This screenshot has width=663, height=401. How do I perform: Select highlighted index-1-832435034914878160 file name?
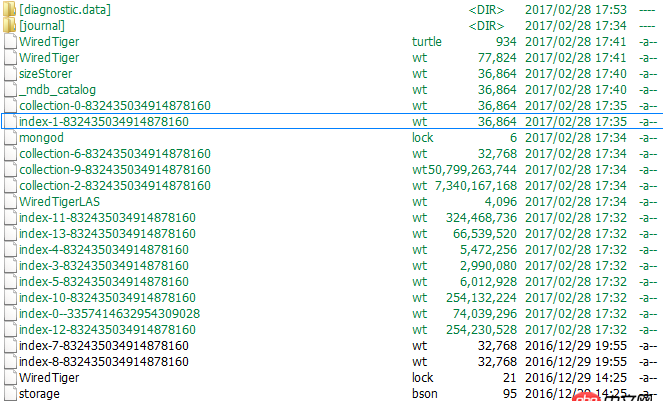point(104,122)
